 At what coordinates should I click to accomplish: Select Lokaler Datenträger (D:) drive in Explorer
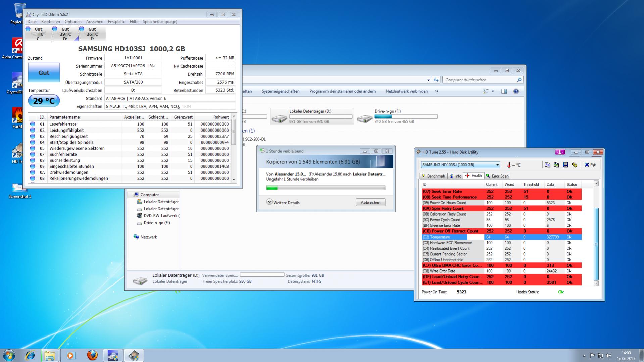pos(312,116)
